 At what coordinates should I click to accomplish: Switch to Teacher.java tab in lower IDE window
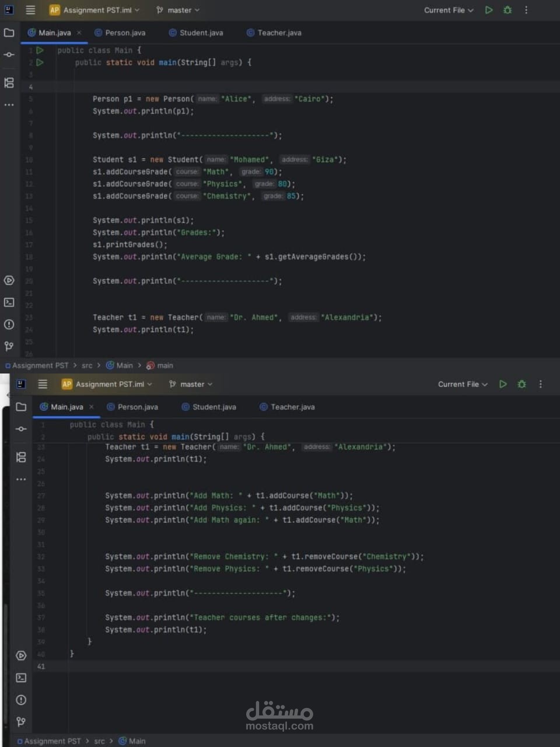point(287,407)
